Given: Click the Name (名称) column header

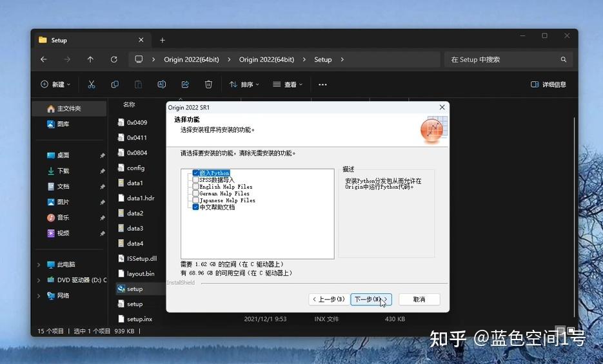Looking at the screenshot, I should coord(129,104).
